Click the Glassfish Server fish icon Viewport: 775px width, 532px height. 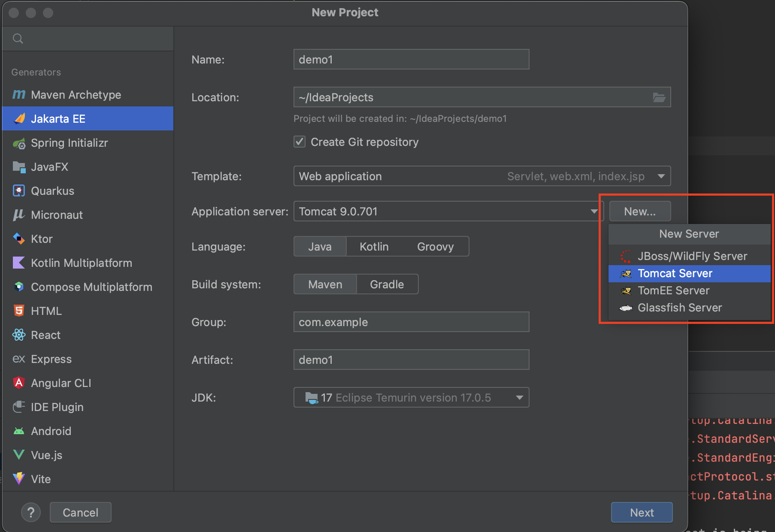point(626,308)
